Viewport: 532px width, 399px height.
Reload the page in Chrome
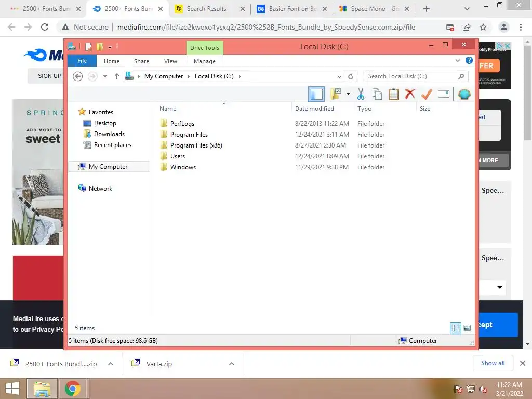click(45, 27)
